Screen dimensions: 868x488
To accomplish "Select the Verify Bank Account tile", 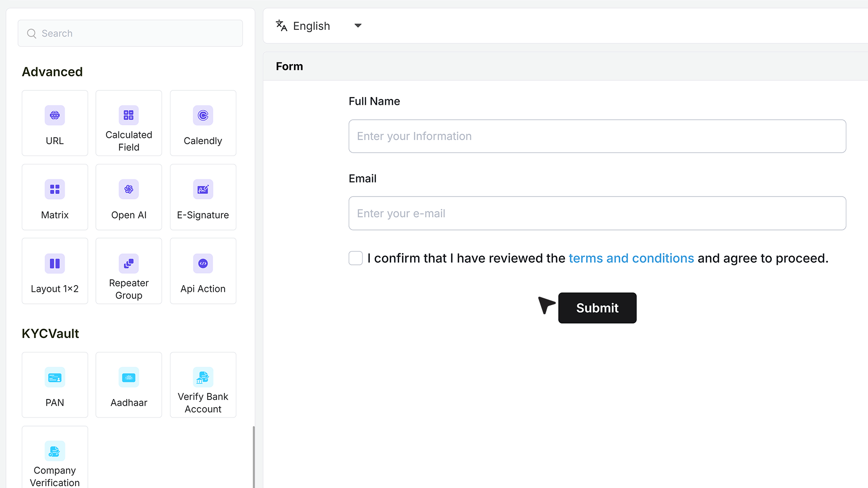I will [203, 385].
